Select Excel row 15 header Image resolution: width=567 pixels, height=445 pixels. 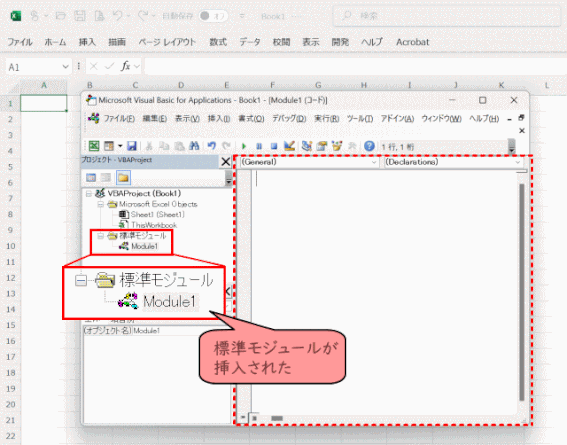10,325
